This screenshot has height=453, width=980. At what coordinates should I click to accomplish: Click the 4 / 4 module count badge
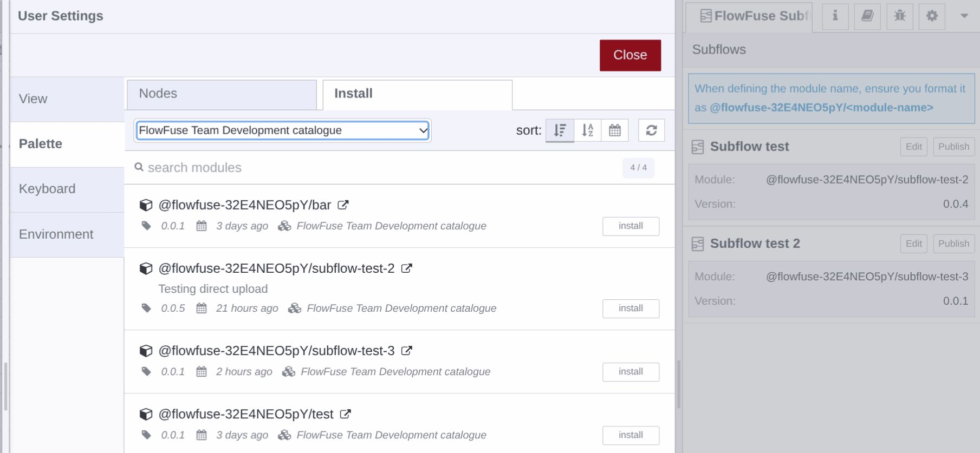(638, 168)
